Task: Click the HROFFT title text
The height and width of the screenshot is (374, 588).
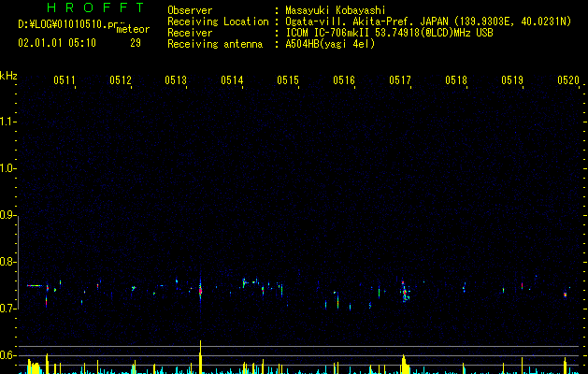Action: point(96,7)
